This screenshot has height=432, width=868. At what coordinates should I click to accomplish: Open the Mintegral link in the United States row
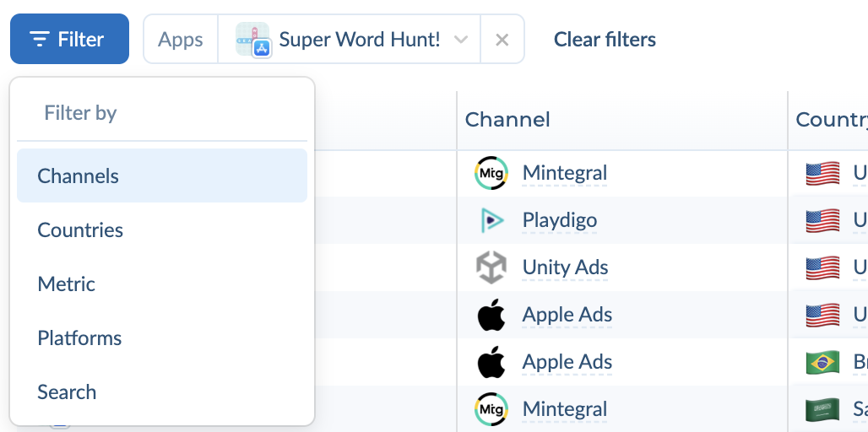coord(565,173)
